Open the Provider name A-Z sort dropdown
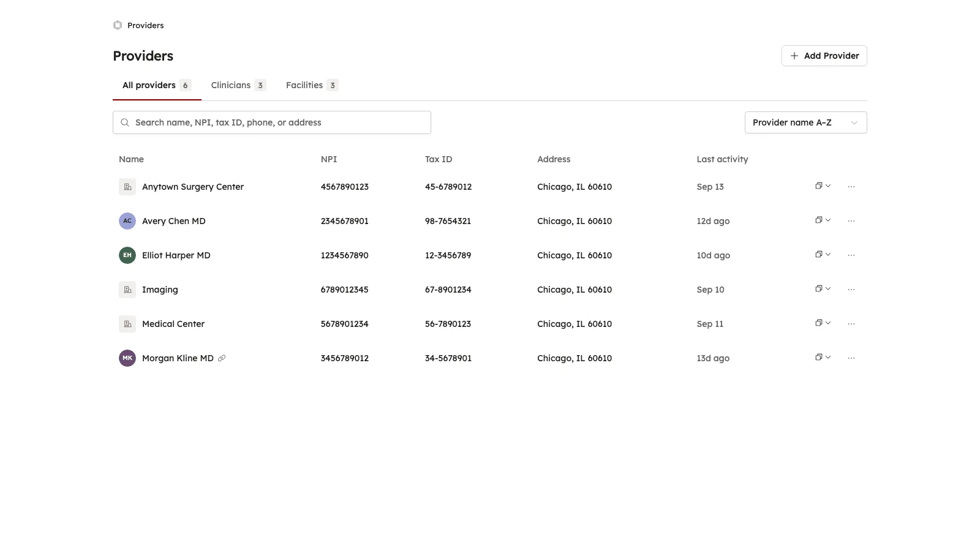980x551 pixels. [x=805, y=122]
